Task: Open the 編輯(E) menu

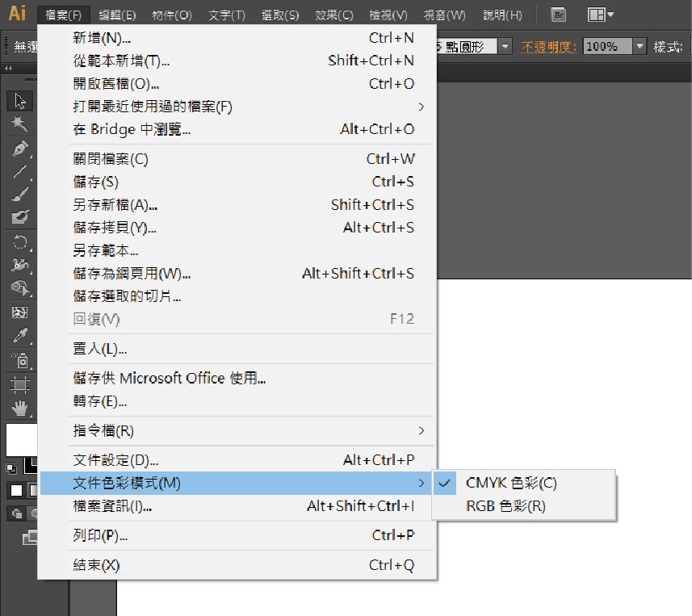Action: pyautogui.click(x=117, y=15)
